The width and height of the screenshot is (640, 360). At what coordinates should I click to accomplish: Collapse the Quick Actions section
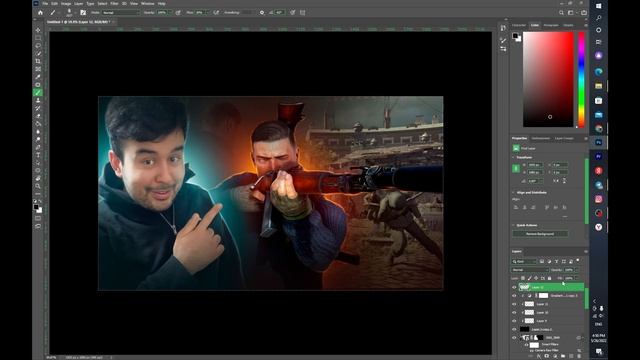[x=513, y=225]
